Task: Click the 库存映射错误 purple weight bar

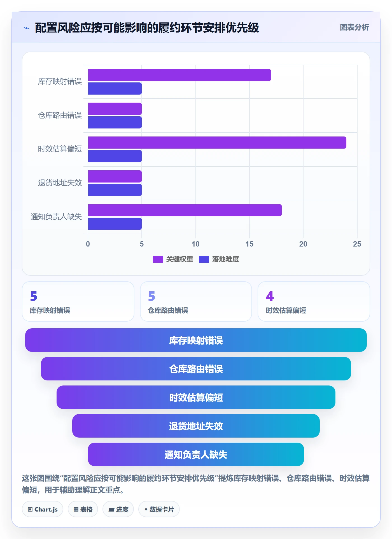Action: 179,75
